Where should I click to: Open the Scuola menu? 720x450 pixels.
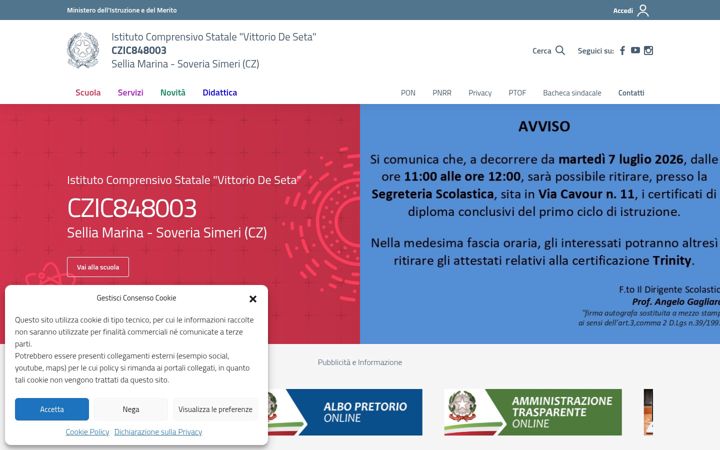point(88,92)
